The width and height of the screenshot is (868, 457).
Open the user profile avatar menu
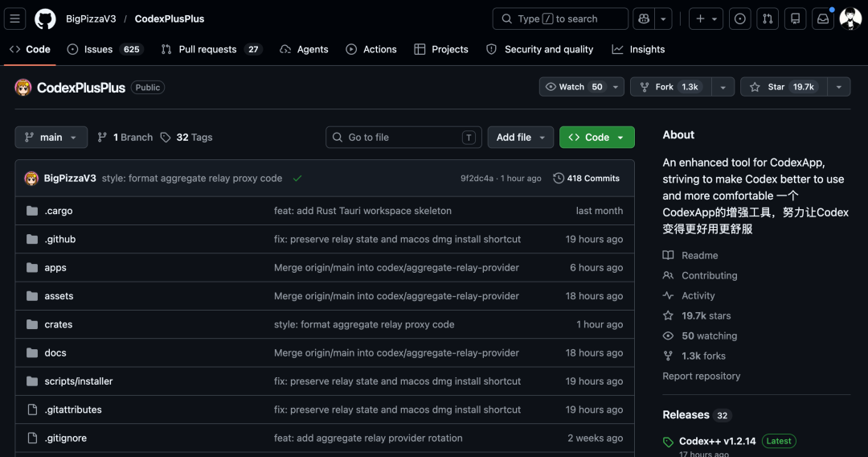tap(850, 19)
